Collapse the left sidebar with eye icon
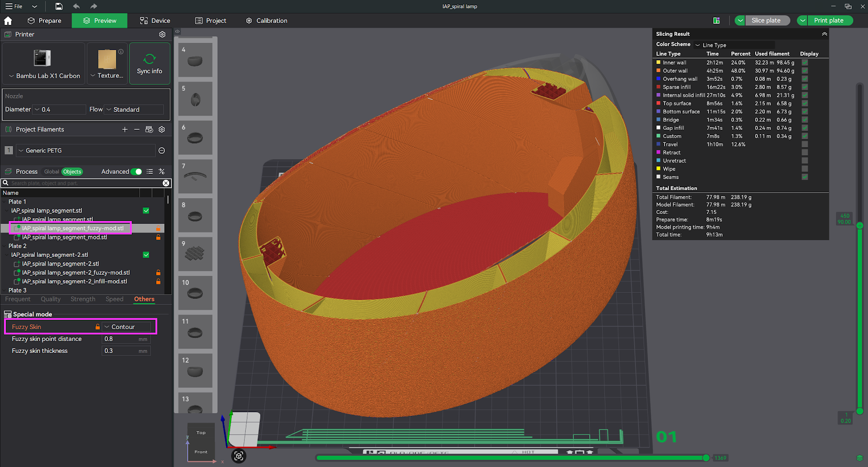Image resolution: width=868 pixels, height=467 pixels. coord(177,31)
